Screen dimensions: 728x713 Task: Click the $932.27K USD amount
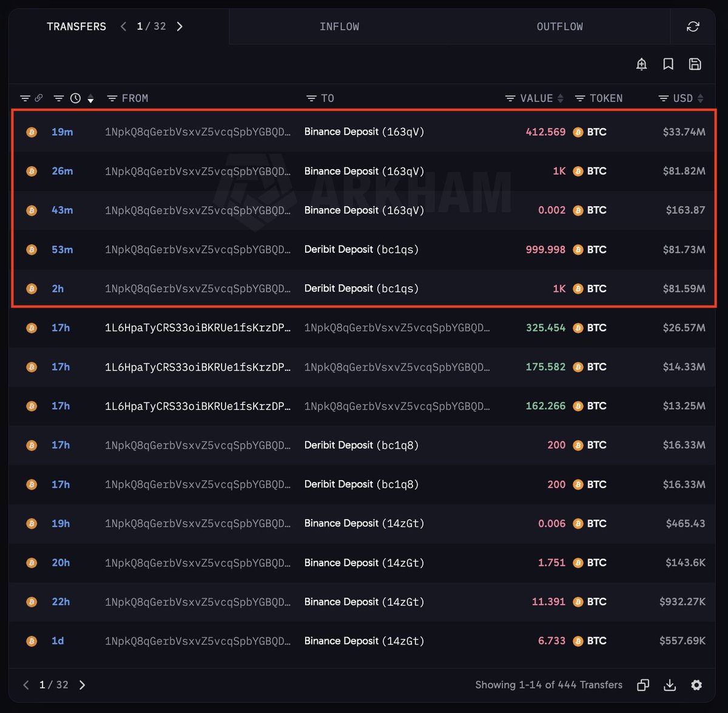point(682,601)
